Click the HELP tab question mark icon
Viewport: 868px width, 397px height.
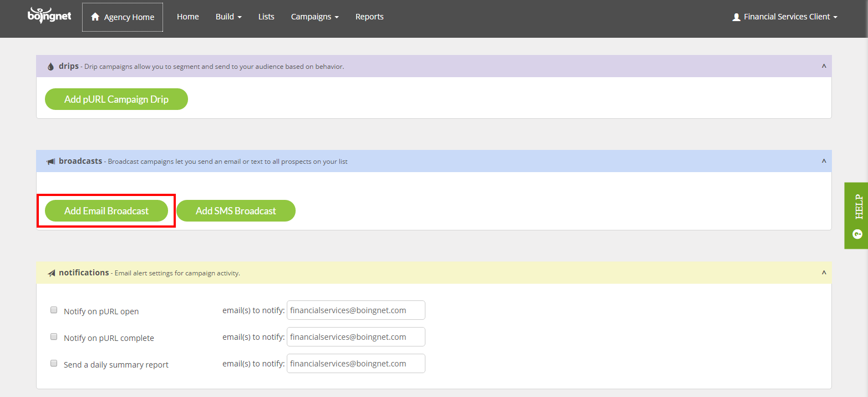pyautogui.click(x=857, y=234)
